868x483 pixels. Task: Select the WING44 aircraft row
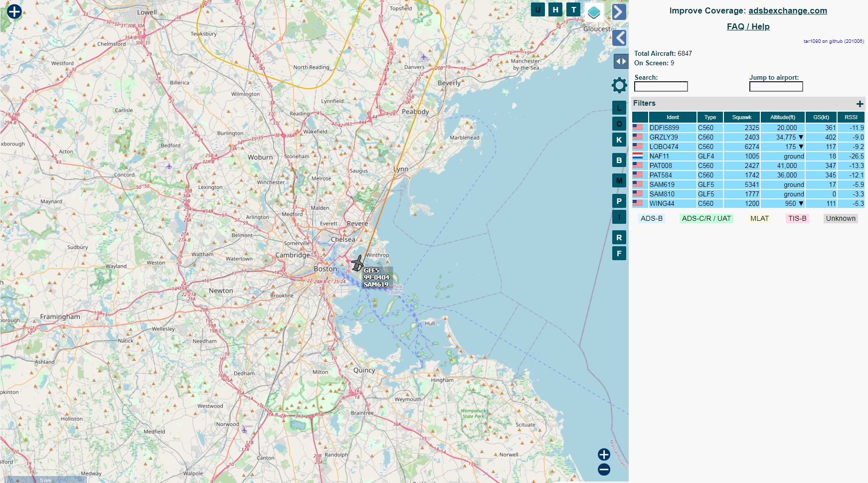point(748,203)
